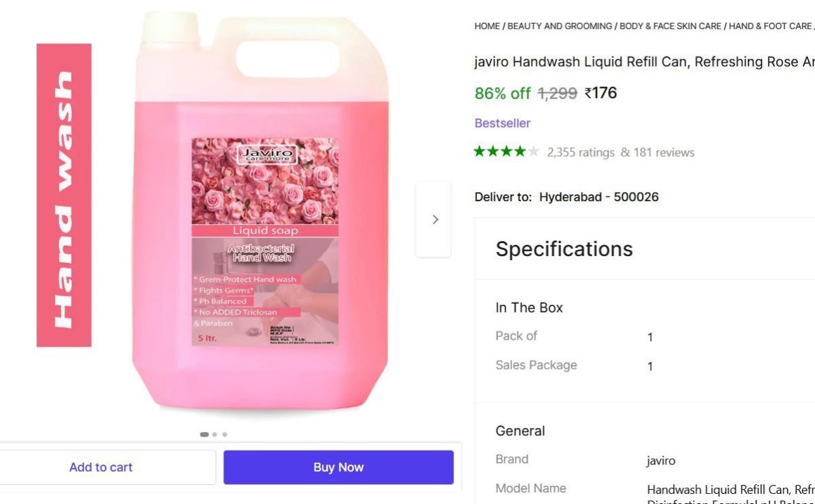Go to HOME breadcrumb link

pyautogui.click(x=487, y=26)
